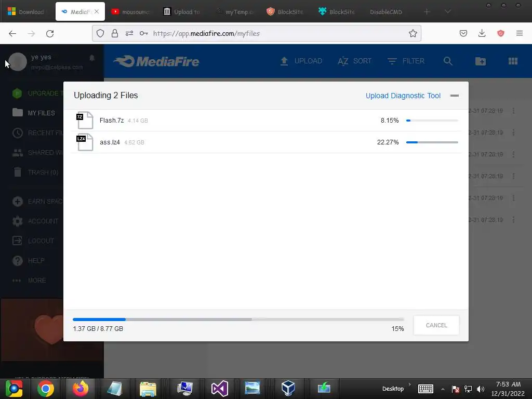Open options menu for first file row
Image resolution: width=532 pixels, height=399 pixels.
pos(513,111)
